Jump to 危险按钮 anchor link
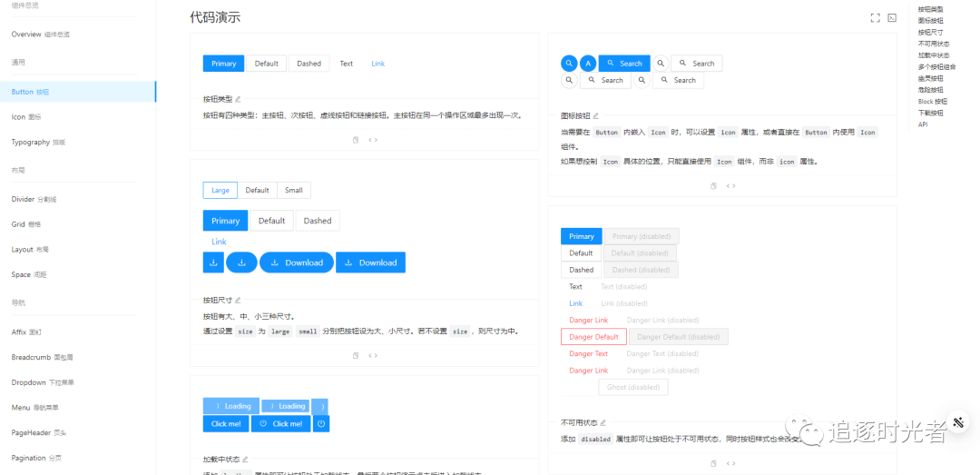 (x=931, y=90)
